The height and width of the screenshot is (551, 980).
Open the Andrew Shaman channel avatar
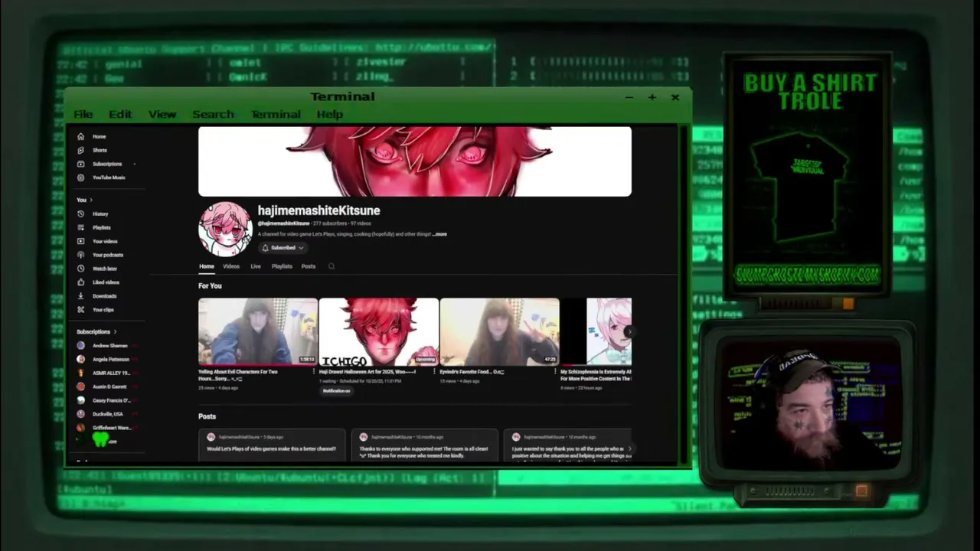tap(80, 345)
